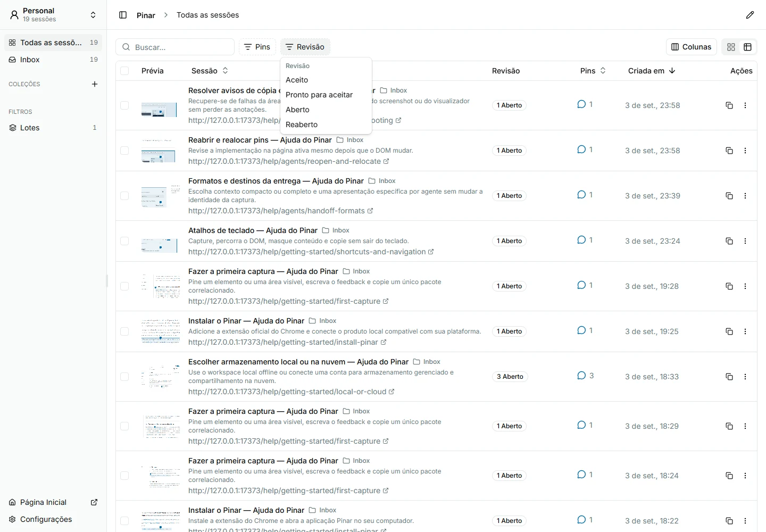Screen dimensions: 766x532
Task: Open the Personal workspace switcher
Action: point(53,15)
